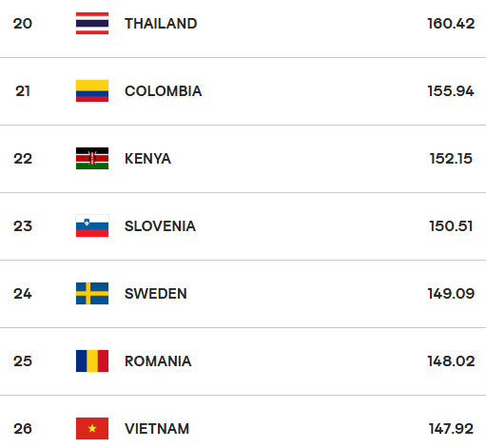Open the VIETNAM team name
486x448 pixels.
[x=157, y=429]
